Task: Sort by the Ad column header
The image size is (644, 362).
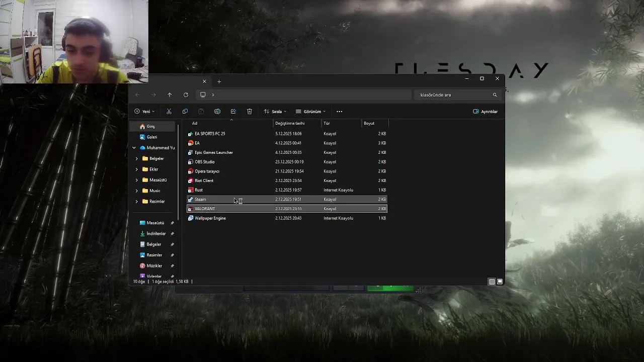Action: coord(230,123)
